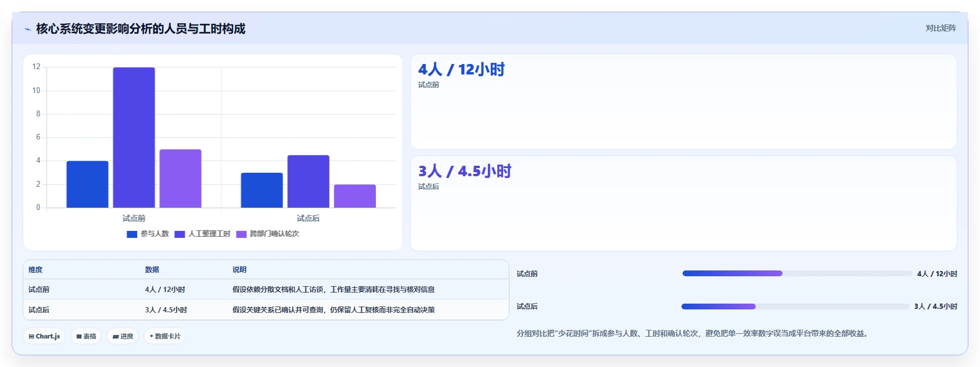The width and height of the screenshot is (980, 367).
Task: Click the 试点后 参与人数 bar at 3
Action: tap(261, 190)
